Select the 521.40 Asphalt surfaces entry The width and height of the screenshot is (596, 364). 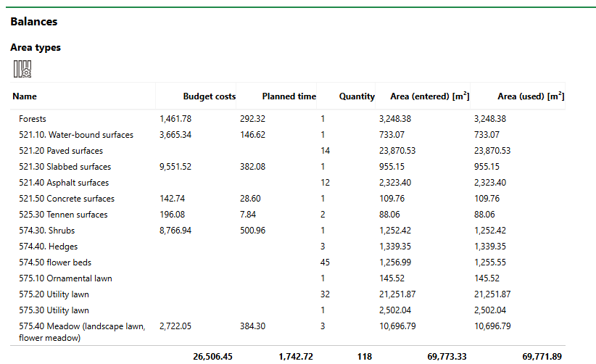(64, 183)
